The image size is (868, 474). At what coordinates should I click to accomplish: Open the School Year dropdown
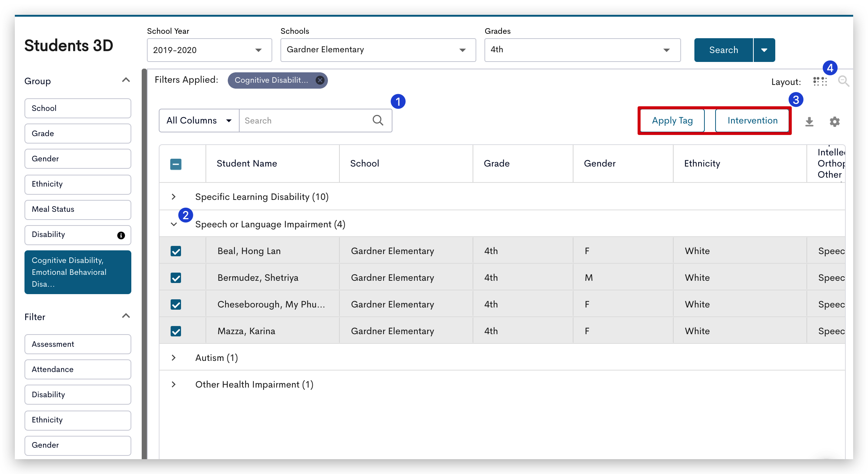[x=209, y=50]
